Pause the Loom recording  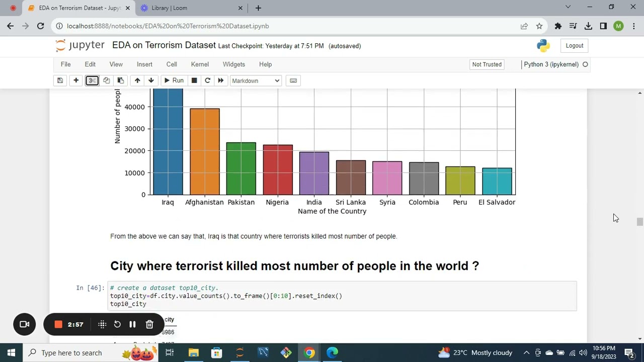pyautogui.click(x=132, y=324)
